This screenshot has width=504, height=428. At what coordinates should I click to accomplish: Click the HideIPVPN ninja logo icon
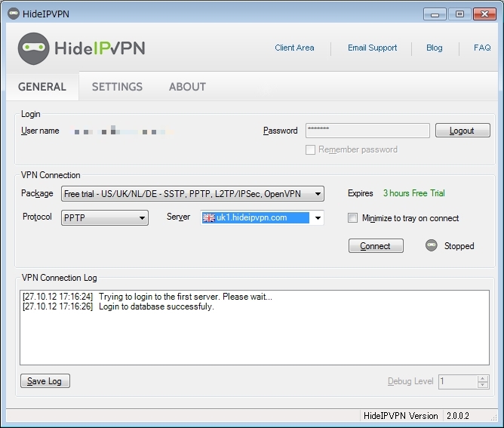coord(33,48)
